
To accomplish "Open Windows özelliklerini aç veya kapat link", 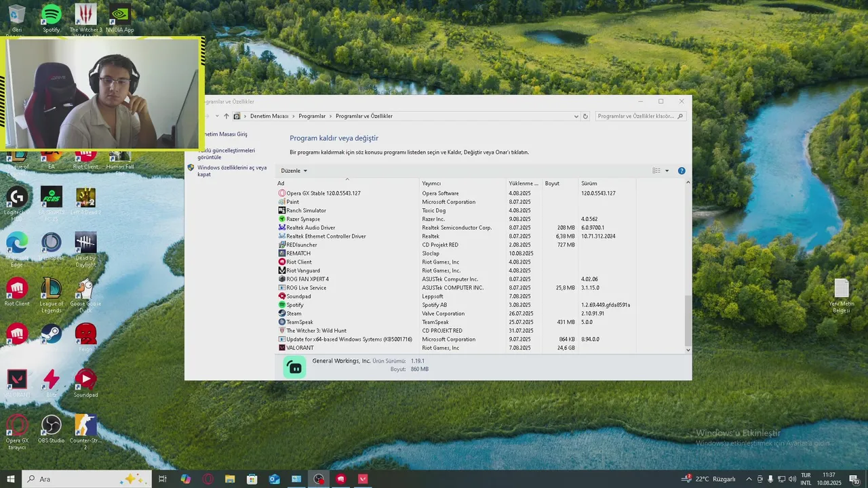I will [232, 171].
